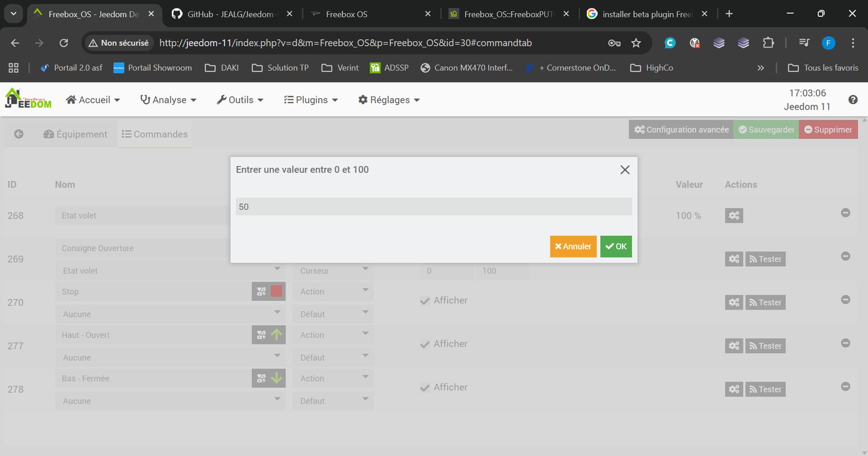Bookmark this page with star icon
Viewport: 868px width, 456px height.
coord(636,43)
